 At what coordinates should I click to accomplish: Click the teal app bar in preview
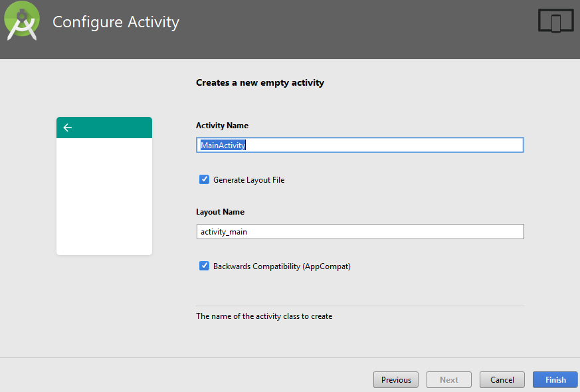tap(104, 128)
